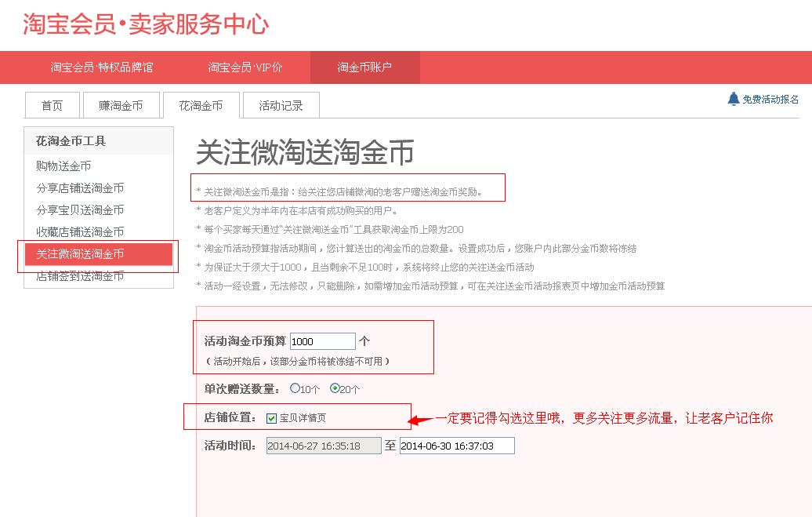Select the 20个 radio button
This screenshot has height=517, width=812.
(x=335, y=388)
